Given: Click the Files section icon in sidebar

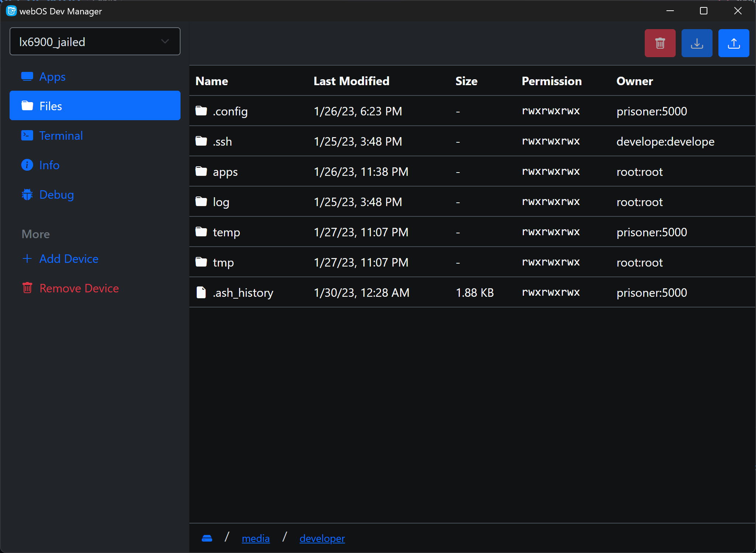Looking at the screenshot, I should (x=28, y=106).
